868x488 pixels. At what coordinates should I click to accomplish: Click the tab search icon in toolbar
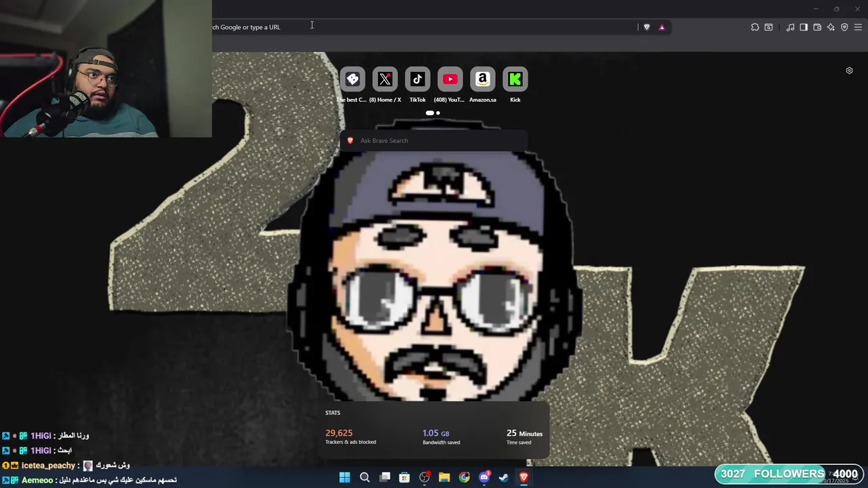768,27
